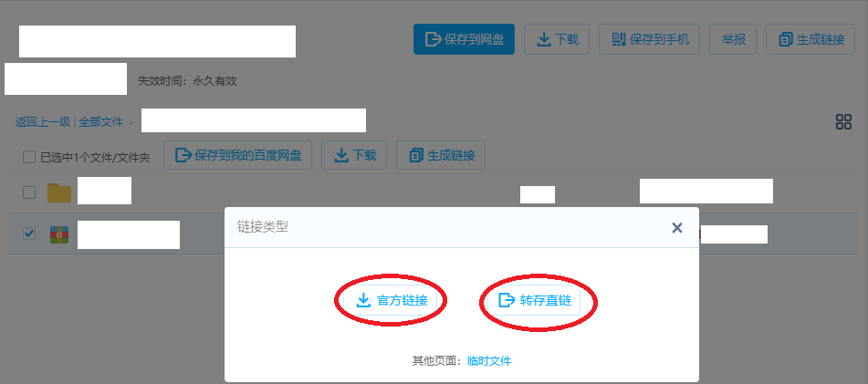Click the 举报 report button
Viewport: 868px width, 384px height.
pos(733,39)
